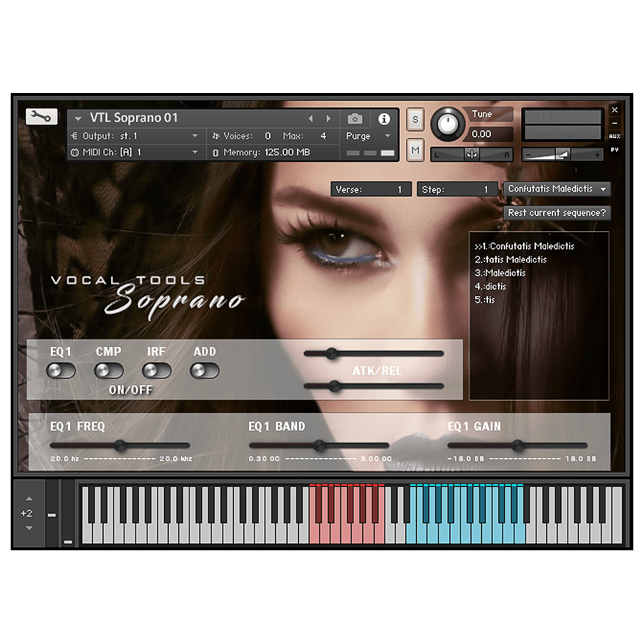The height and width of the screenshot is (644, 644).
Task: Select 3.:Maledictis in list
Action: [x=500, y=273]
